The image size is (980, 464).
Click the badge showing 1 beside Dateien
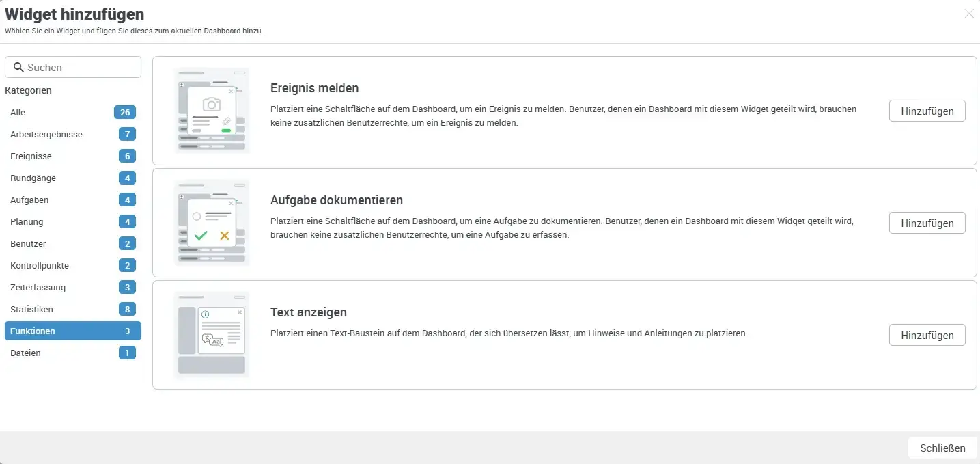pyautogui.click(x=127, y=353)
